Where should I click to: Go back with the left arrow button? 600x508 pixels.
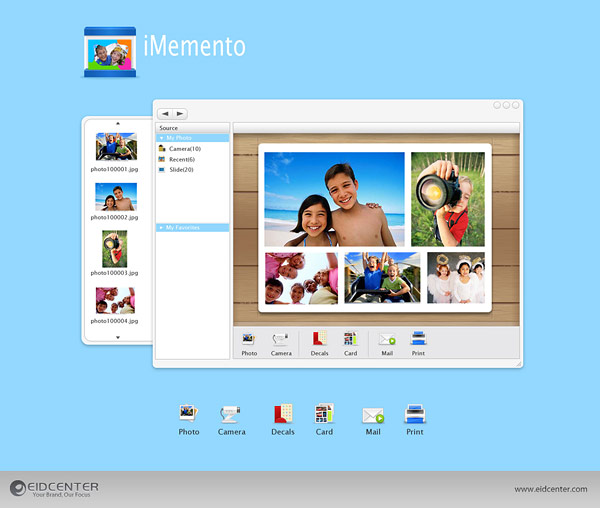[165, 114]
